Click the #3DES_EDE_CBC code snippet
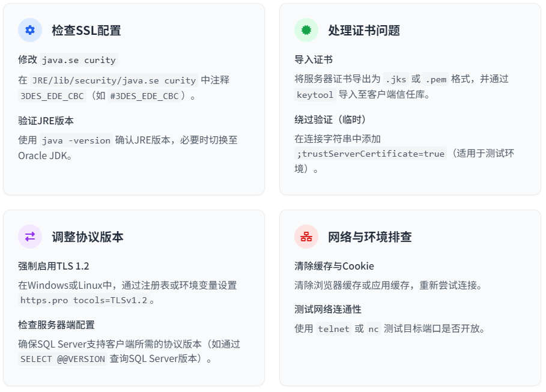This screenshot has width=546, height=392. [x=145, y=96]
